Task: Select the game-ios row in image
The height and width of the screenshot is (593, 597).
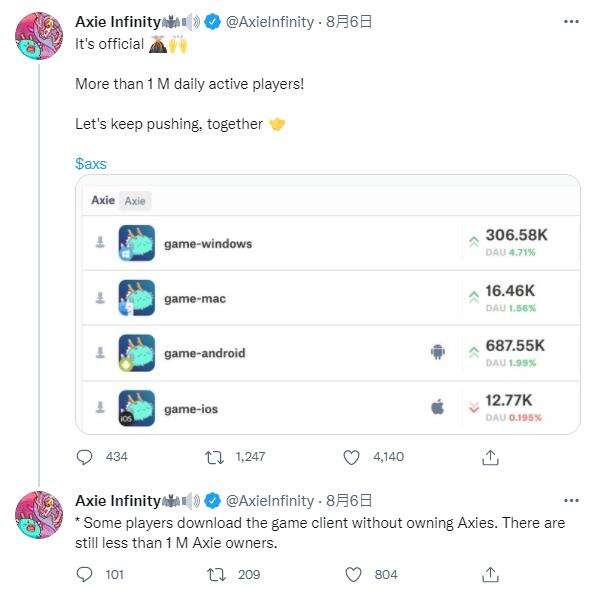Action: [331, 407]
